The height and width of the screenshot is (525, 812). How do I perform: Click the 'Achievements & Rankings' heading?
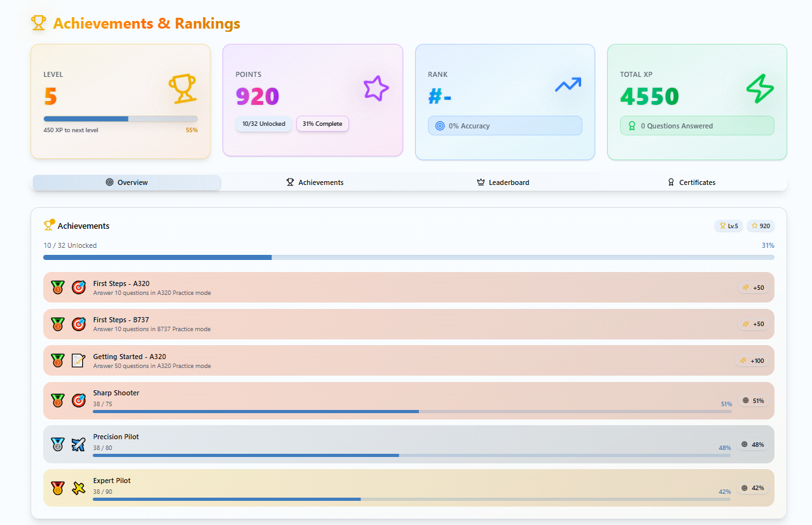(x=147, y=24)
